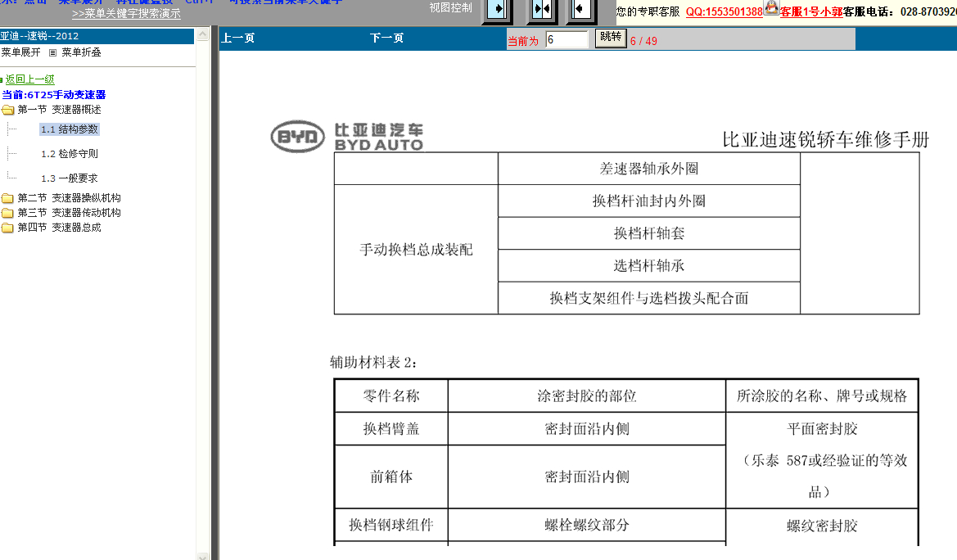
Task: Click the 辅助材料表 2 heading
Action: click(373, 363)
